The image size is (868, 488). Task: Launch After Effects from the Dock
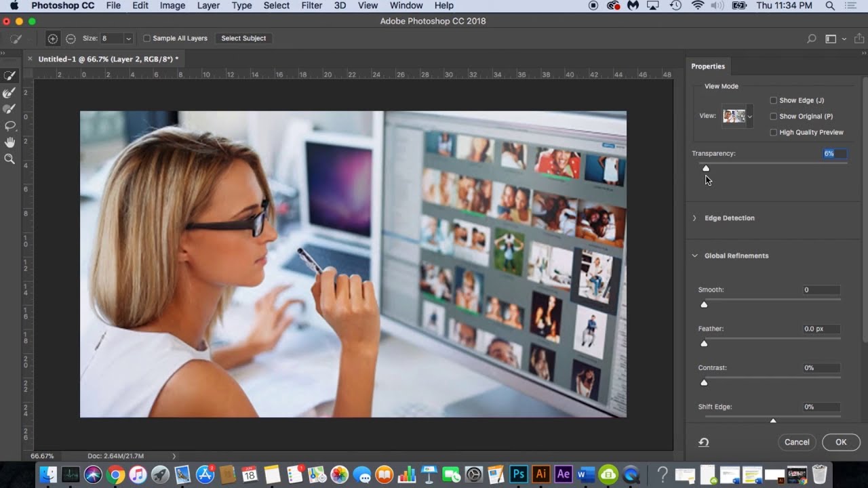point(564,474)
